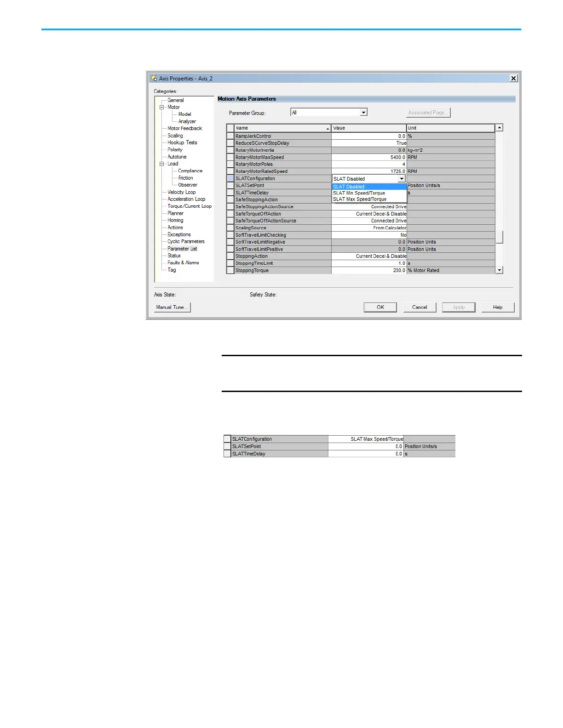
Task: Tick the SafeStoppingAction row checkbox
Action: pos(230,199)
